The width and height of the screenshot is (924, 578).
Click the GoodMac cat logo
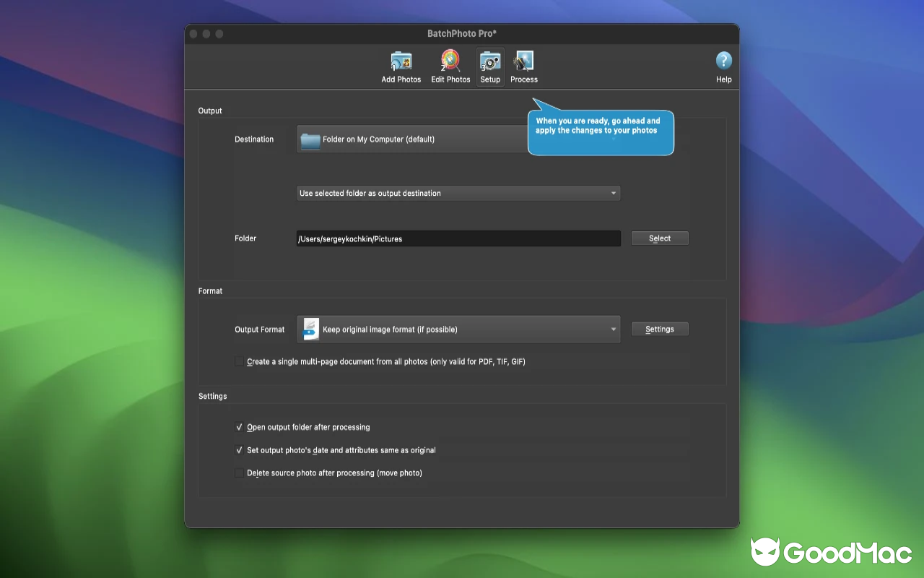tap(767, 551)
